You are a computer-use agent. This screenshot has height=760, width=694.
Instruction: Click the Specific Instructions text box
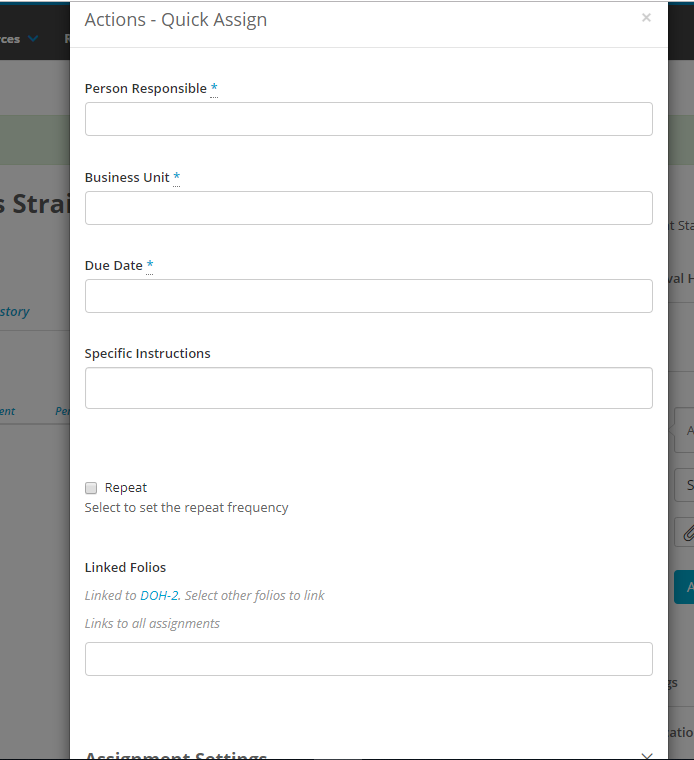click(x=369, y=388)
